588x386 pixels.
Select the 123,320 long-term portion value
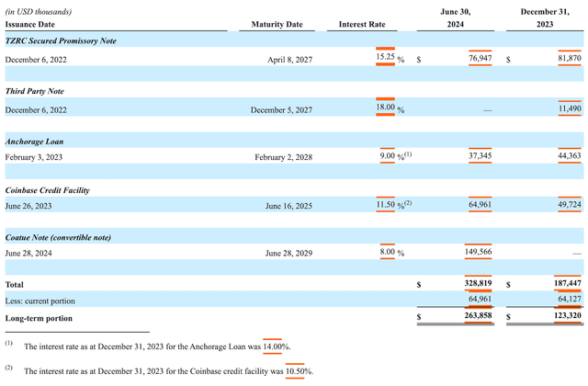561,317
